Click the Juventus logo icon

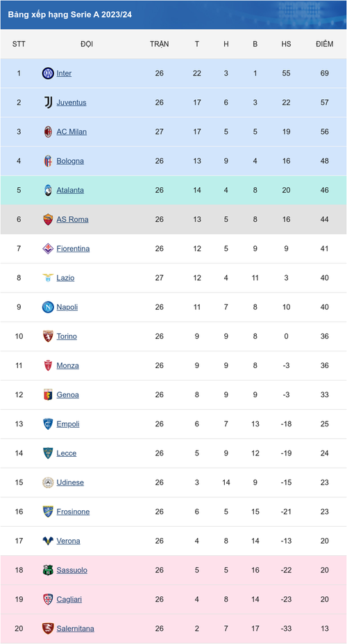coord(48,103)
